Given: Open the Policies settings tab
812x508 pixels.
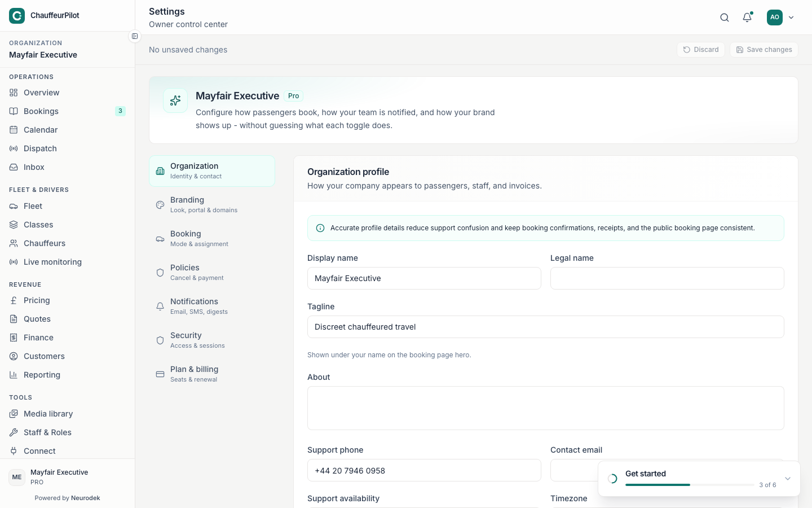Looking at the screenshot, I should click(x=212, y=273).
